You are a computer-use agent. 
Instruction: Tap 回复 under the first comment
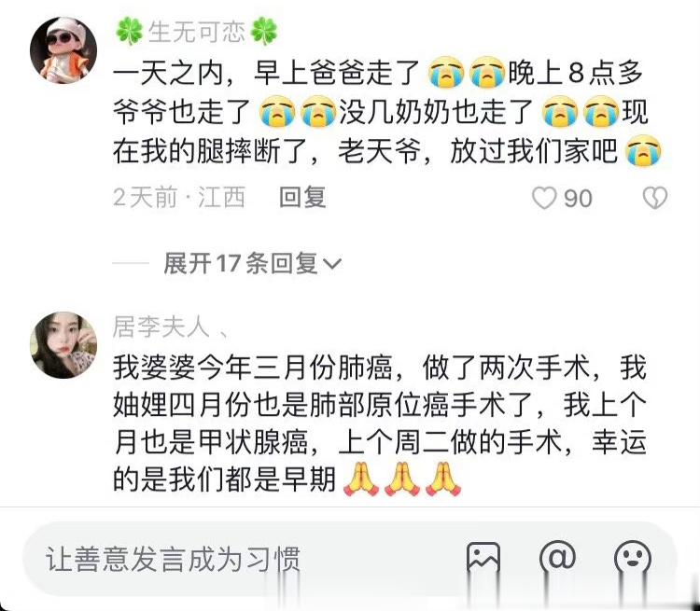tap(302, 197)
